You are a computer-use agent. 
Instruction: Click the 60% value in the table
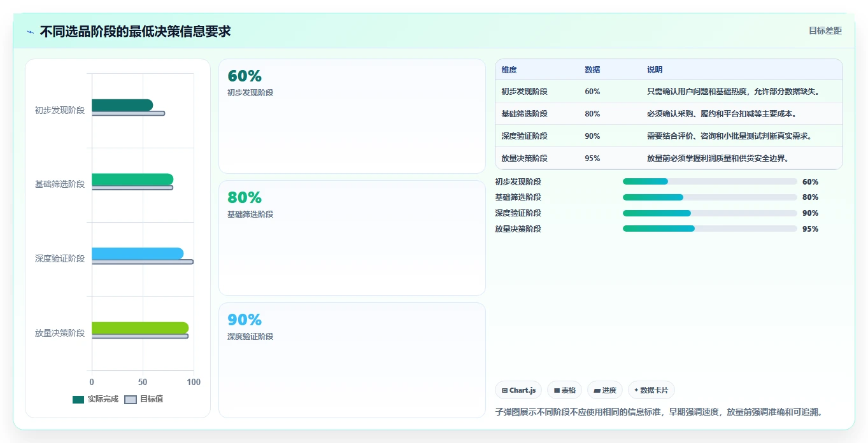coord(592,92)
